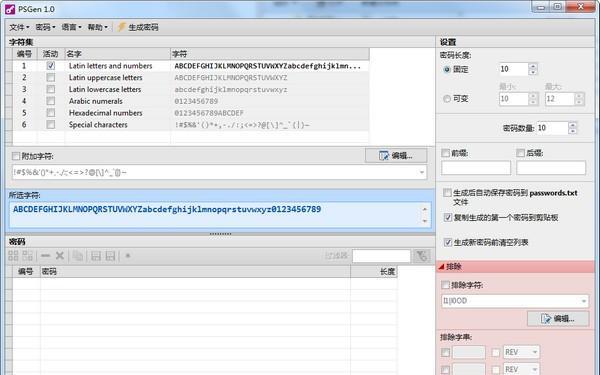Open the 语言 (Language) menu
Image resolution: width=600 pixels, height=375 pixels.
(71, 27)
